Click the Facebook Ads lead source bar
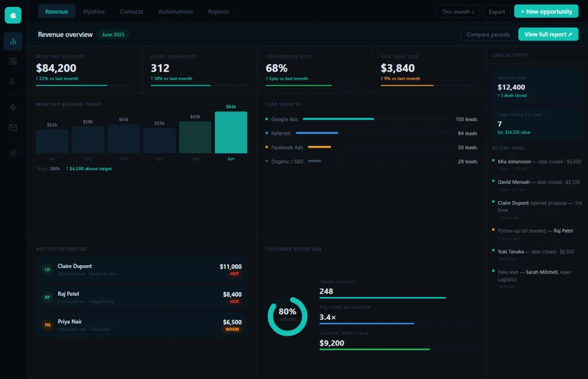The width and height of the screenshot is (588, 379). pyautogui.click(x=319, y=147)
